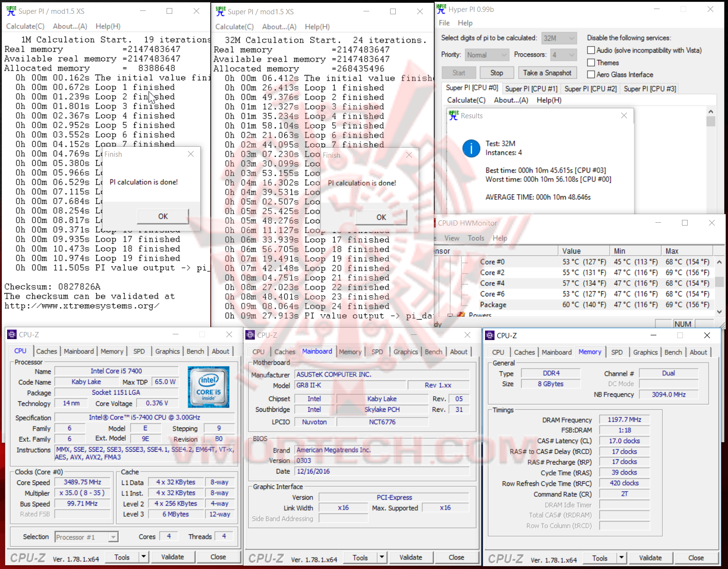Expand the Tools arrow in the CPU-Z Processor window

143,557
